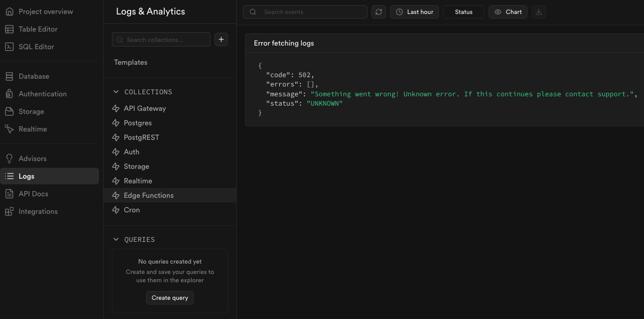Open the Table Editor from sidebar
Viewport: 644px width, 319px height.
click(x=38, y=29)
